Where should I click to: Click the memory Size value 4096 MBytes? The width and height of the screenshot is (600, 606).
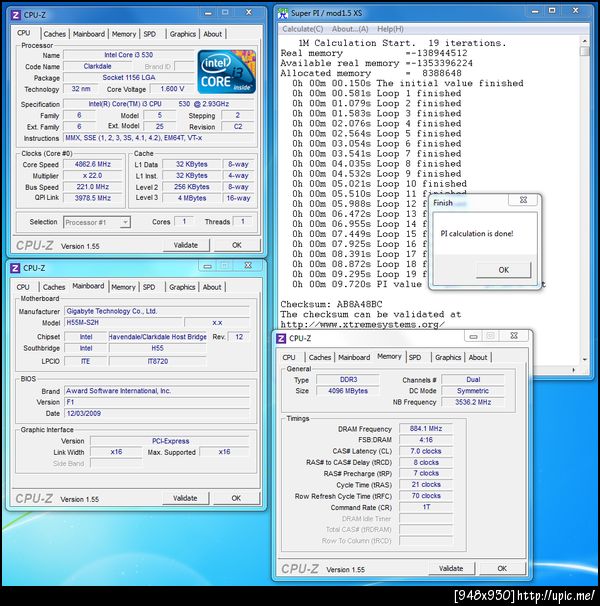pyautogui.click(x=348, y=391)
